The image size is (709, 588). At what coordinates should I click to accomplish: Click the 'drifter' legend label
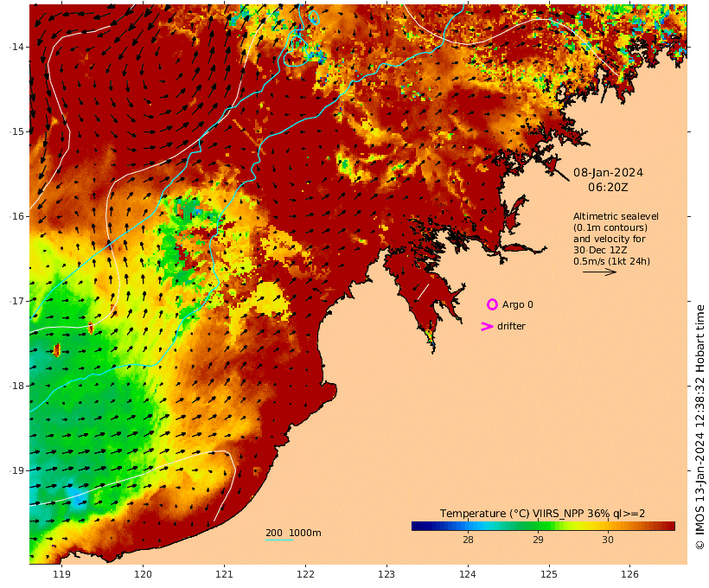[x=511, y=326]
